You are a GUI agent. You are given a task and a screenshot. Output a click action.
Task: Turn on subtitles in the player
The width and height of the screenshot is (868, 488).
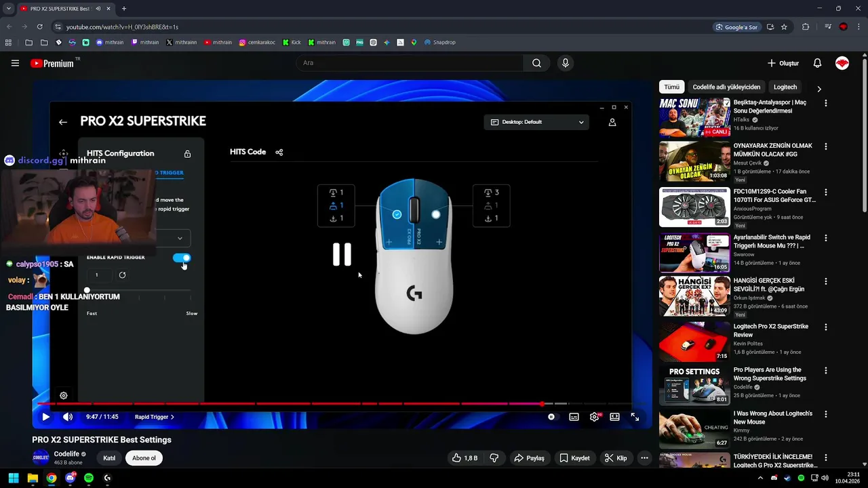574,417
